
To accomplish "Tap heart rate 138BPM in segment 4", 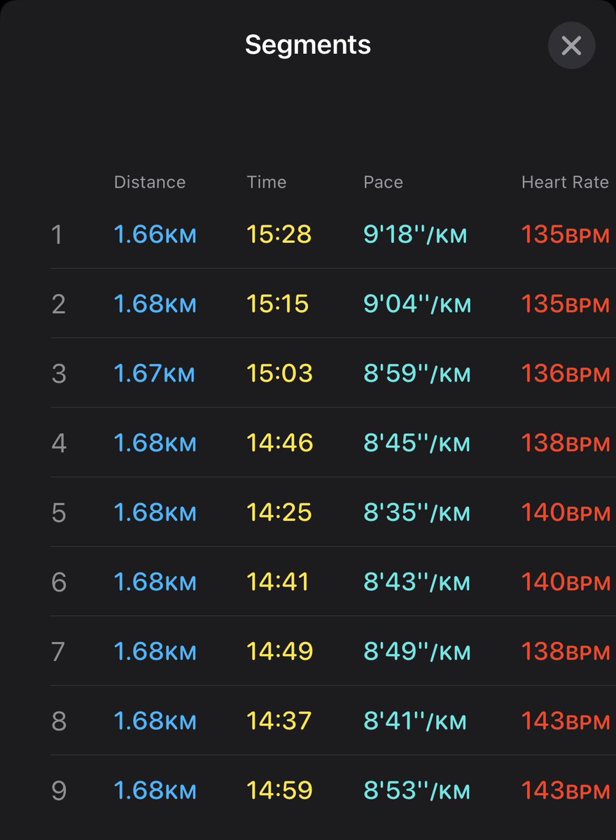I will [566, 443].
